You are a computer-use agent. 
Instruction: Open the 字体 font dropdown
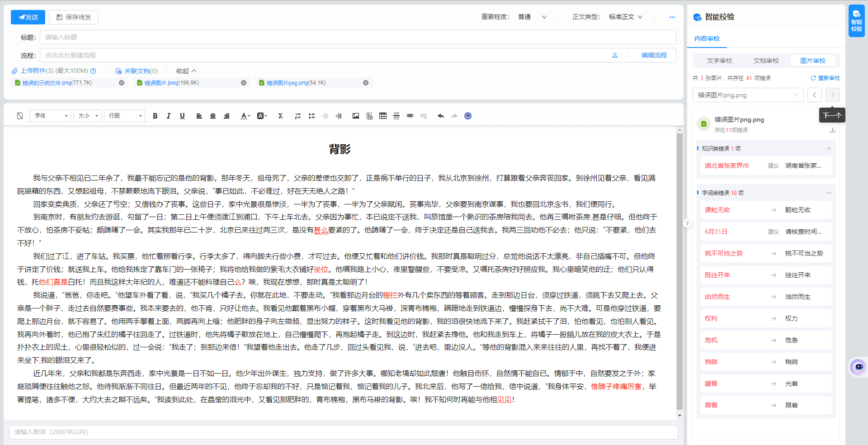[x=51, y=116]
